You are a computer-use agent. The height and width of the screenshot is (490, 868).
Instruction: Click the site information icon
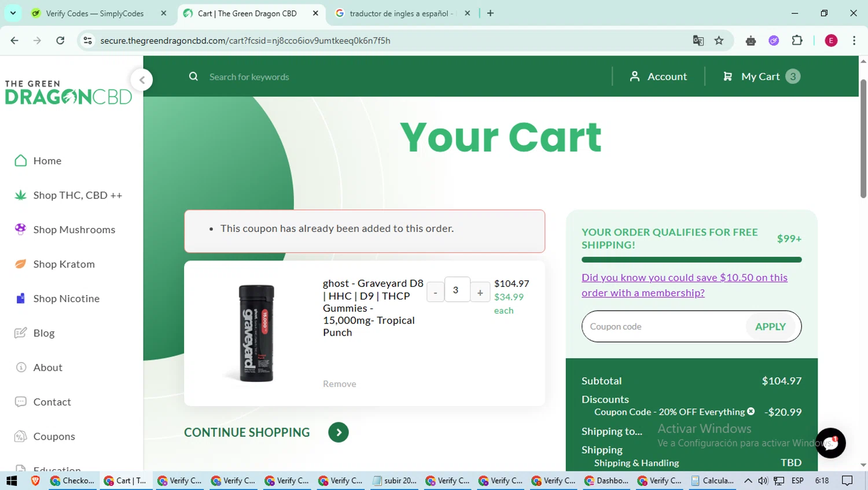click(87, 40)
